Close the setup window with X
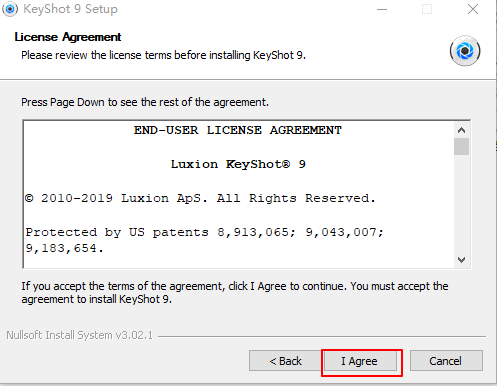The width and height of the screenshot is (497, 386). (x=473, y=9)
